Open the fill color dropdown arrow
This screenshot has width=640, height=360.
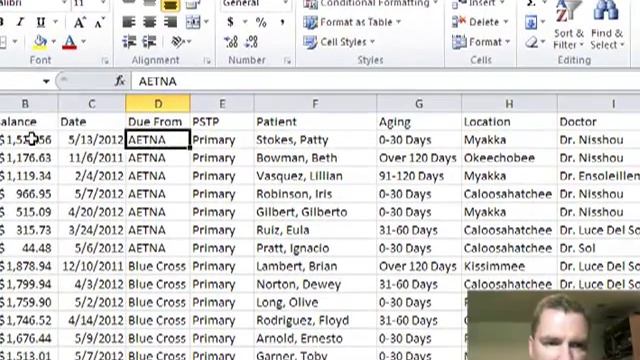[53, 42]
